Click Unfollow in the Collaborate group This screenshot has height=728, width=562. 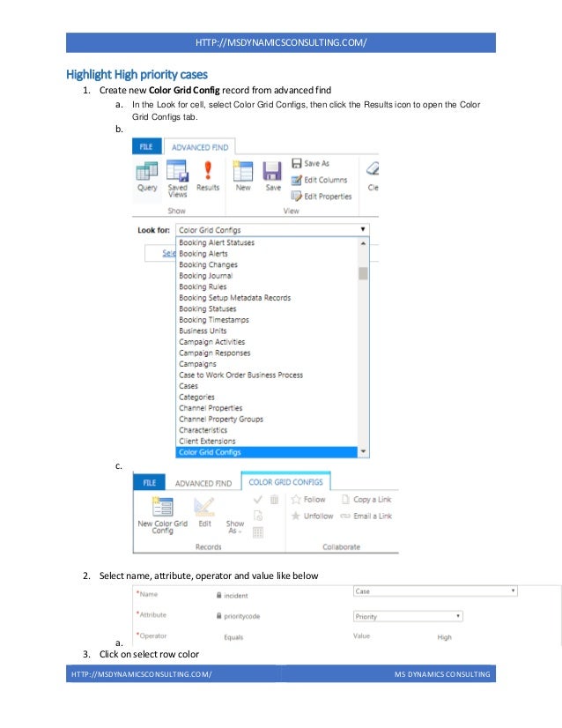point(312,516)
